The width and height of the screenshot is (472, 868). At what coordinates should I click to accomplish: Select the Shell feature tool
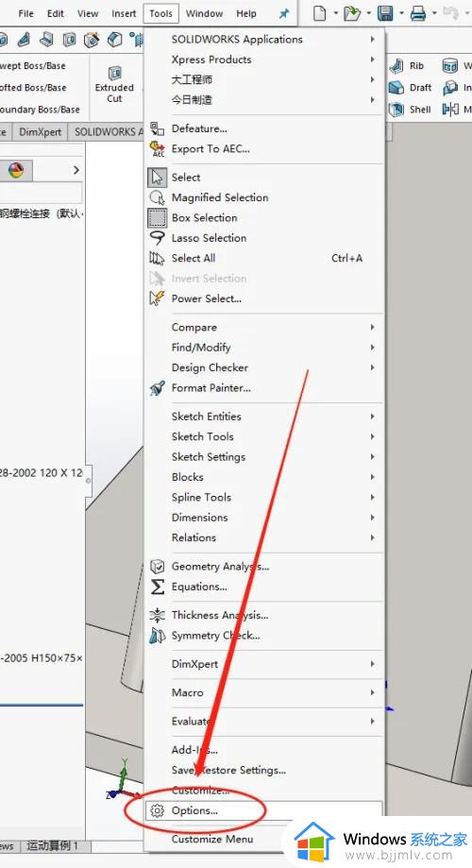tap(410, 109)
